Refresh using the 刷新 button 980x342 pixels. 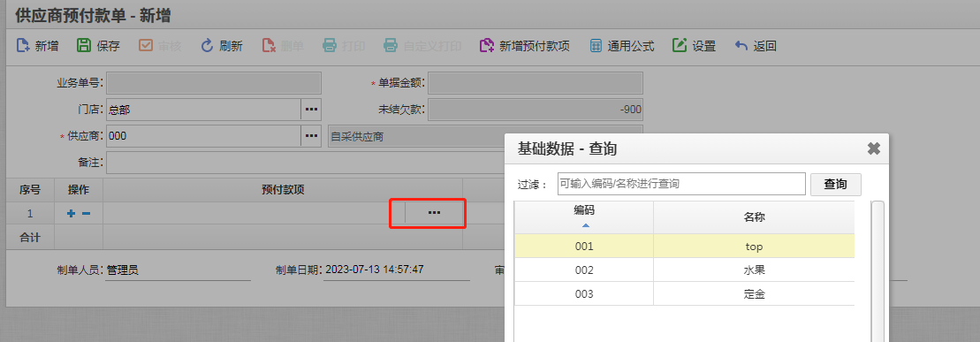click(221, 46)
